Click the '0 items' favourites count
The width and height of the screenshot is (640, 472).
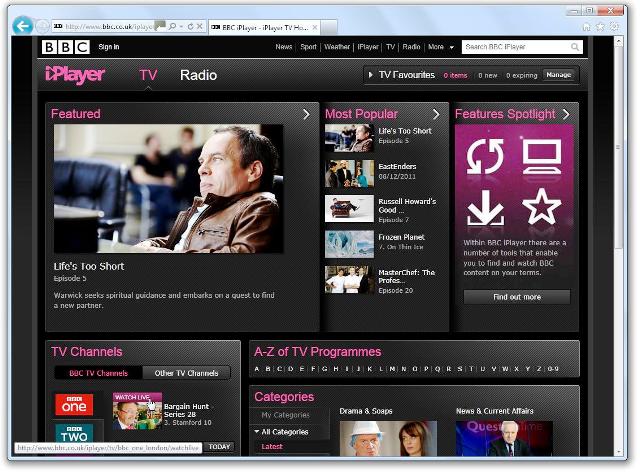coord(456,76)
